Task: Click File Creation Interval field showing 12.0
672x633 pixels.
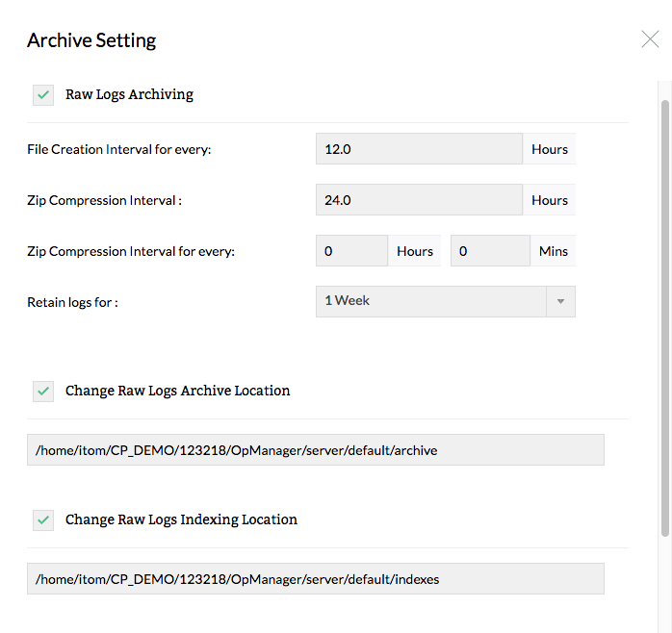Action: (x=419, y=149)
